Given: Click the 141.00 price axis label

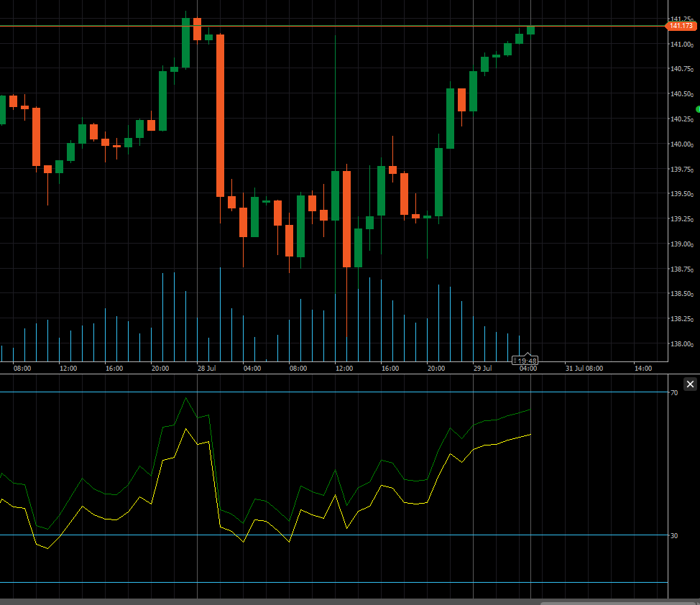Looking at the screenshot, I should coord(682,45).
